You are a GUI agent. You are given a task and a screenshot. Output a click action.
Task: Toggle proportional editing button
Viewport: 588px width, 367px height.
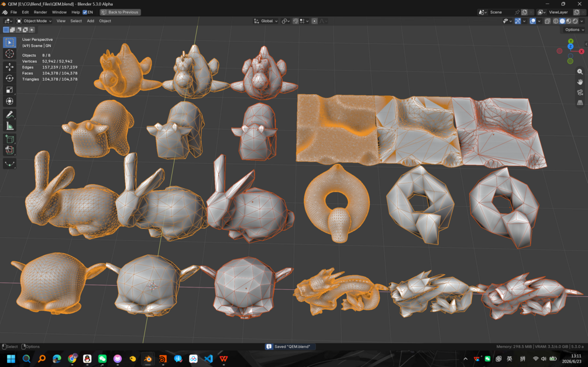tap(314, 21)
